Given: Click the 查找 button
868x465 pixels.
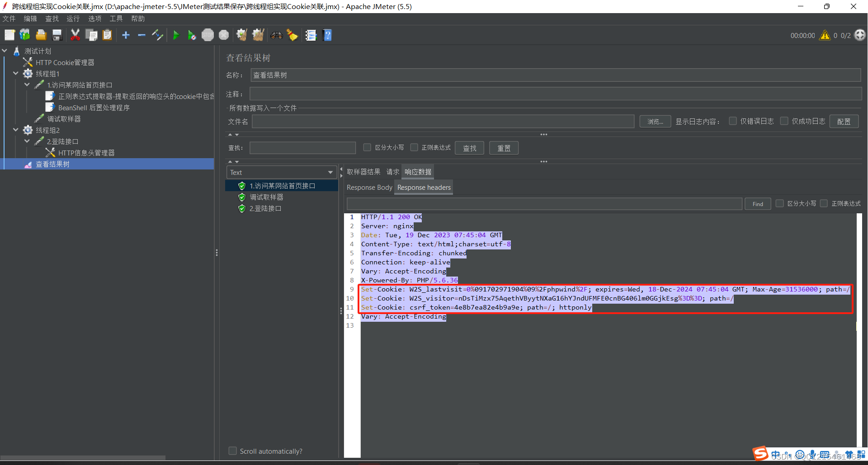Looking at the screenshot, I should pos(470,148).
